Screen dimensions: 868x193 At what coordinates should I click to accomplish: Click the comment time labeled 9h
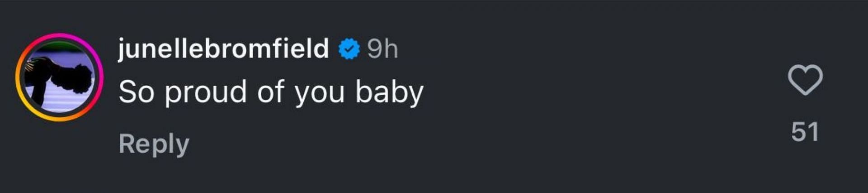pyautogui.click(x=382, y=49)
